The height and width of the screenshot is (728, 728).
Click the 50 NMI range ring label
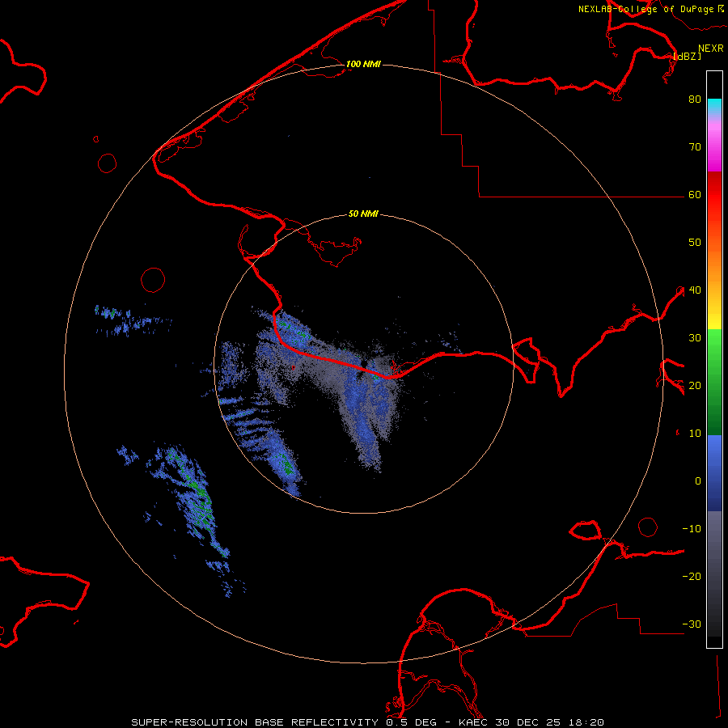pos(363,214)
